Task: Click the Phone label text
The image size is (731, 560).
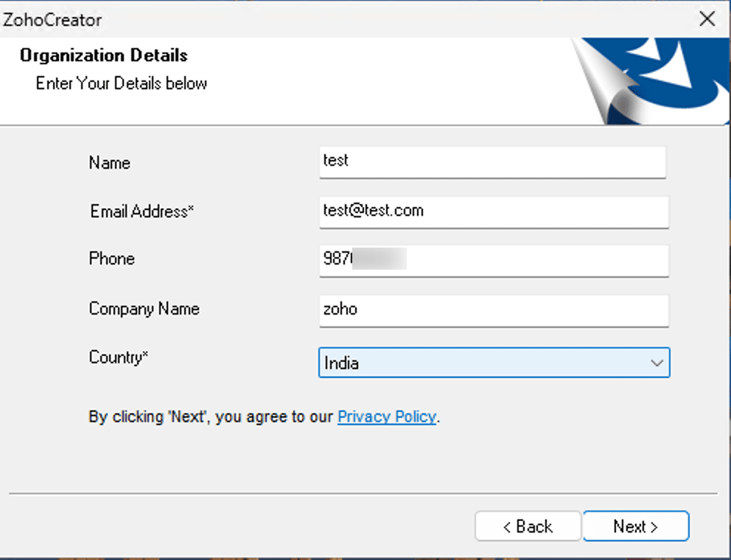Action: (x=112, y=259)
